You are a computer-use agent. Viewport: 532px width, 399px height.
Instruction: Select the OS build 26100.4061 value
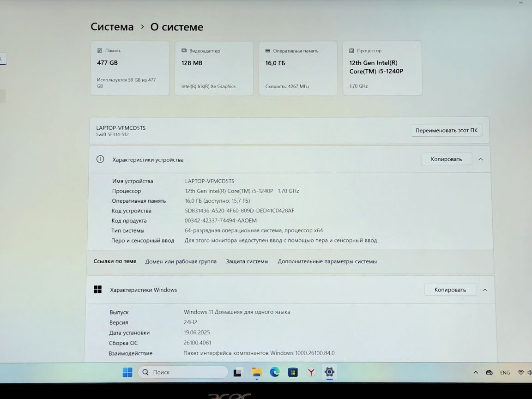[x=197, y=343]
